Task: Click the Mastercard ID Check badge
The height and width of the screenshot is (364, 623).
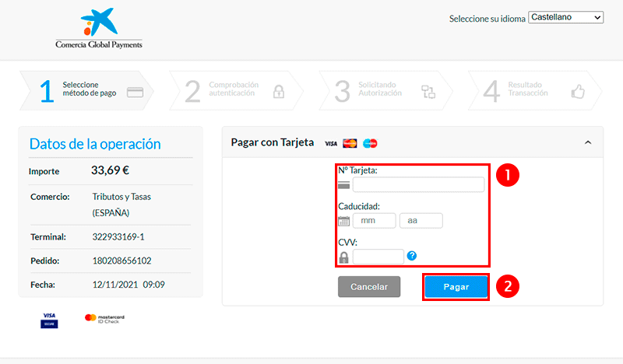Action: pos(104,319)
